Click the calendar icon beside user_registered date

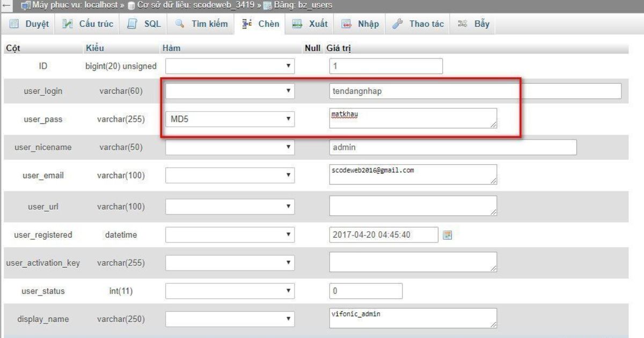(447, 235)
